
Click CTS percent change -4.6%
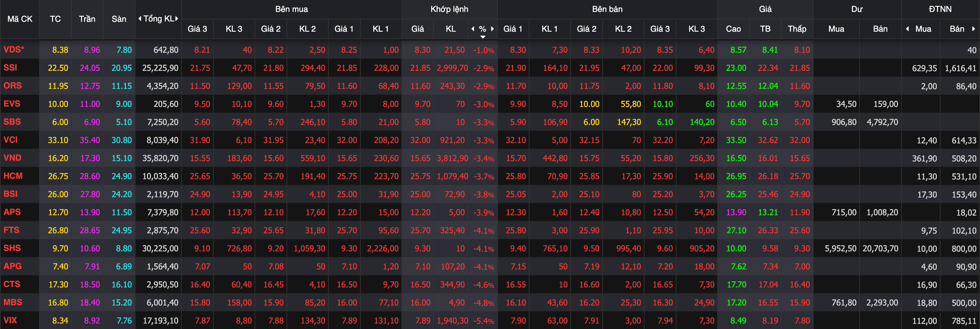point(484,285)
